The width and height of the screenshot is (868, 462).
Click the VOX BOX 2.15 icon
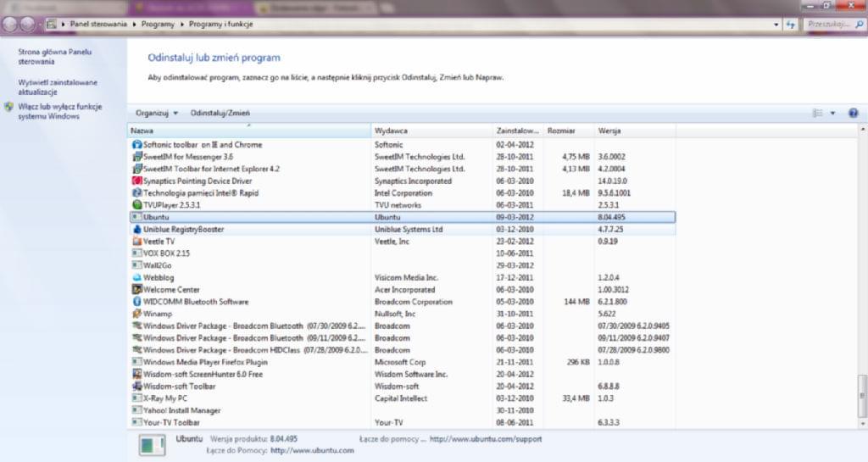(136, 253)
